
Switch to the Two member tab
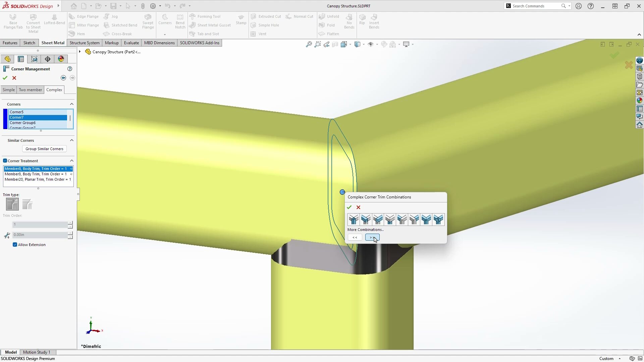click(30, 90)
